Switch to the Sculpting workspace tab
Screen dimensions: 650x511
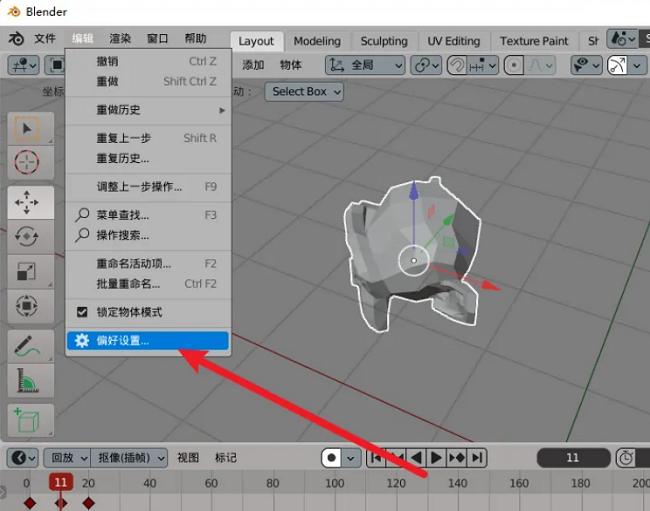(383, 41)
